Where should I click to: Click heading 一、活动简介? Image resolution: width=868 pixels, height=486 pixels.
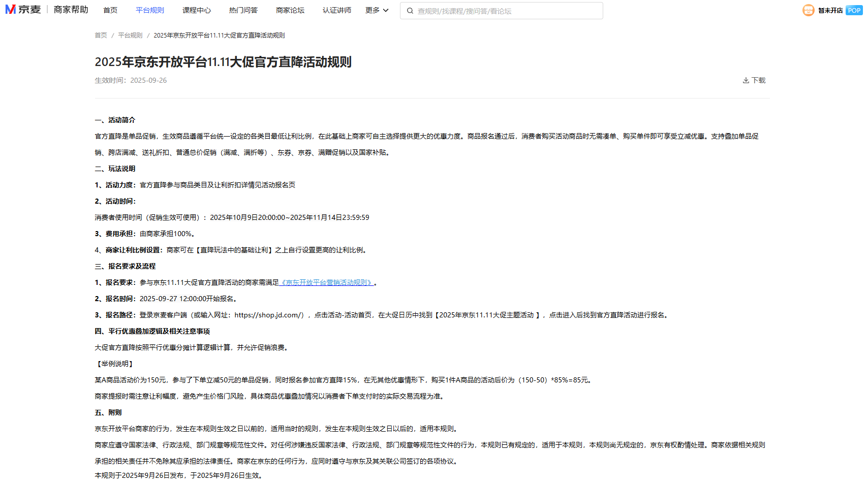[115, 120]
